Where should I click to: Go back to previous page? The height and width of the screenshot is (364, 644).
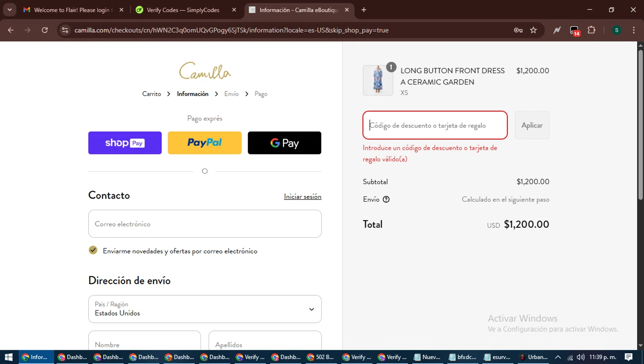tap(11, 30)
